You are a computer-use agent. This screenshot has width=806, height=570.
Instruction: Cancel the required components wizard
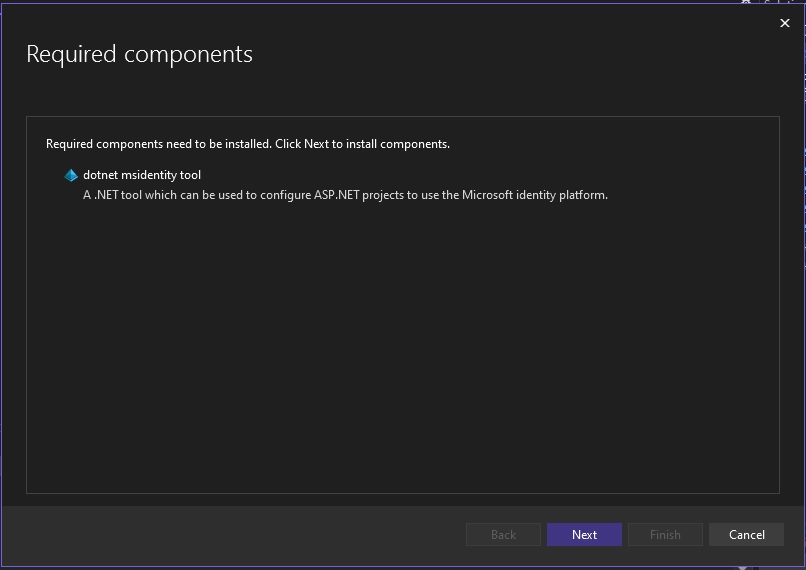(x=746, y=535)
